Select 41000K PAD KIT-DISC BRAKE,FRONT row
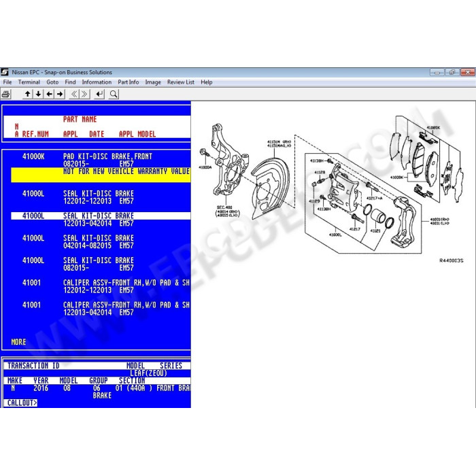Screen dimensions: 476x476 pyautogui.click(x=101, y=160)
